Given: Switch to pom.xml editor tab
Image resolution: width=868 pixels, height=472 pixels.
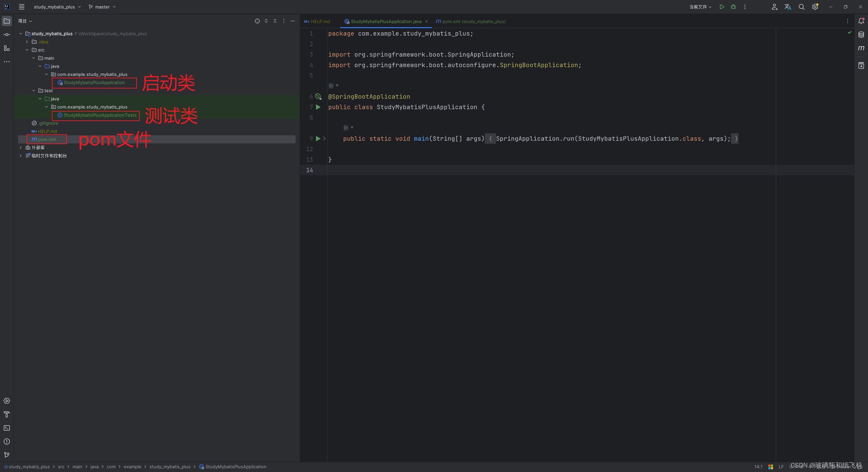Looking at the screenshot, I should (x=471, y=21).
